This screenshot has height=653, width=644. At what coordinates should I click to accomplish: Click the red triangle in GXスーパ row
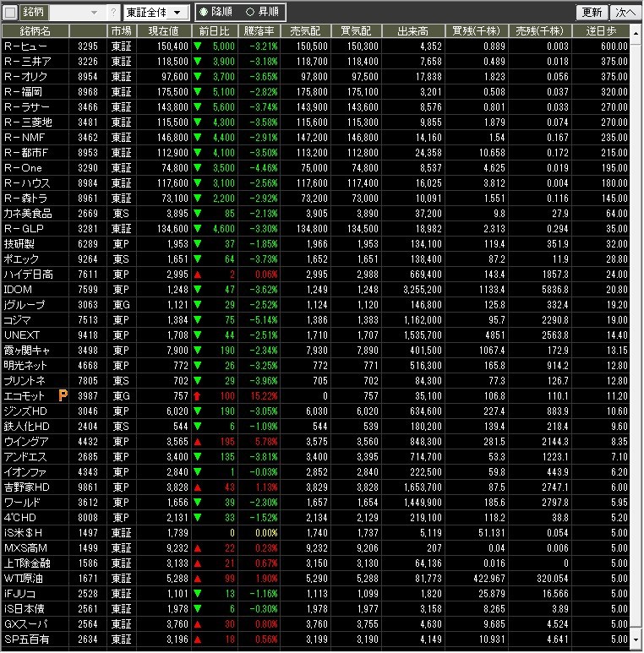[x=198, y=624]
